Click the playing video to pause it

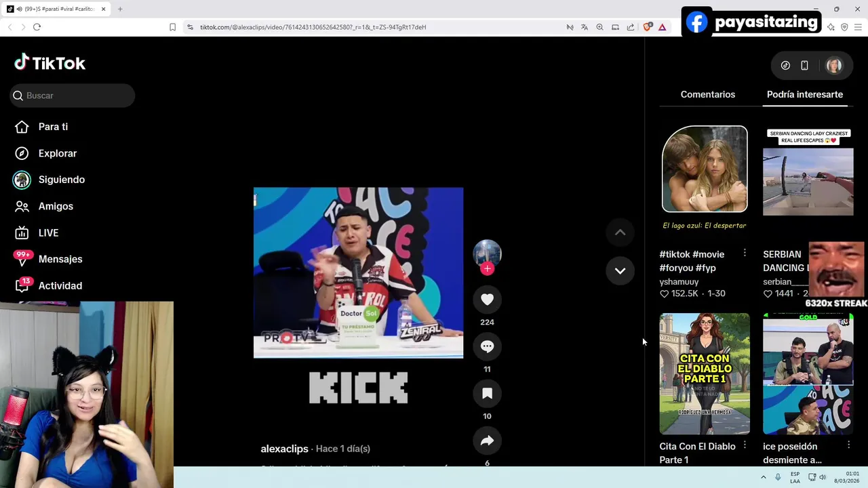358,272
